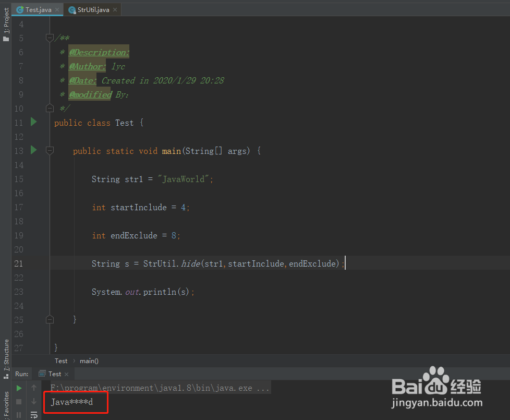Image resolution: width=510 pixels, height=420 pixels.
Task: Rerun Test with the green play icon
Action: 19,388
